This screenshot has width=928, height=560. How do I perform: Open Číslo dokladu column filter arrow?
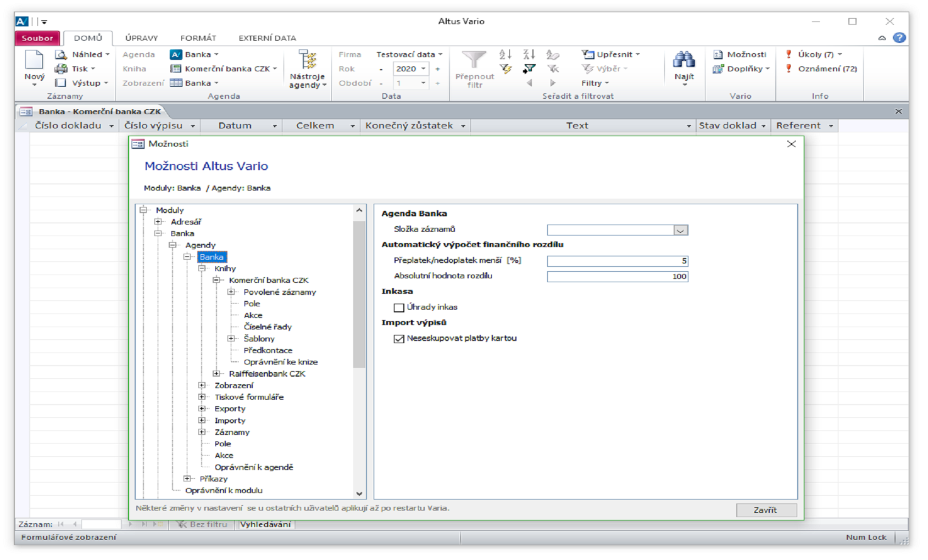pyautogui.click(x=112, y=126)
